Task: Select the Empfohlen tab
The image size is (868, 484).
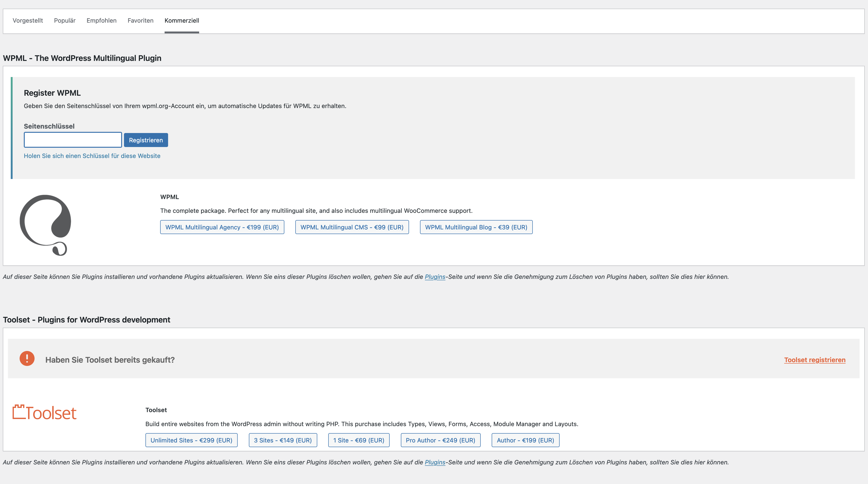Action: [x=101, y=21]
